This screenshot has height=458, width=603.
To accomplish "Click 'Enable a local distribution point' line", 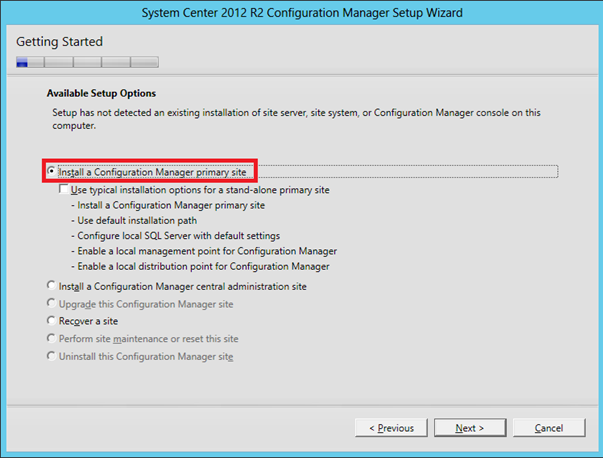I will [x=200, y=266].
